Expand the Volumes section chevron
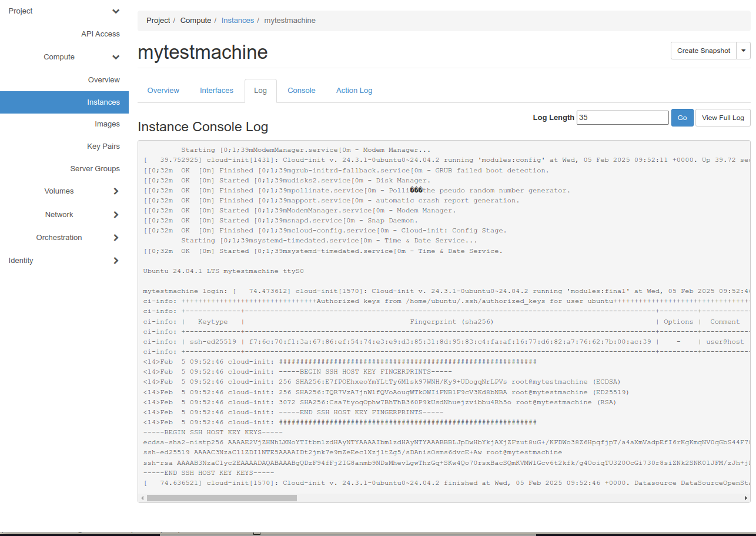Screen dimensions: 756x536 coord(116,191)
